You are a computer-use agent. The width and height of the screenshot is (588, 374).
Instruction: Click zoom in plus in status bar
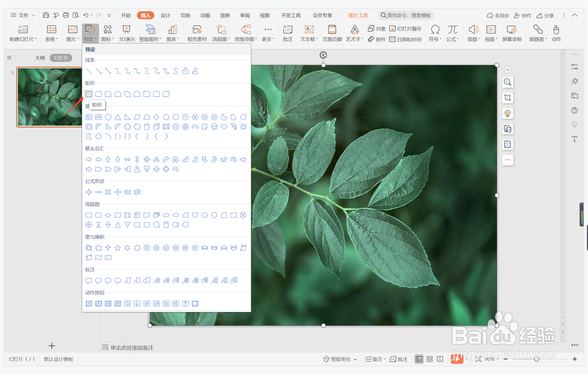pos(574,359)
